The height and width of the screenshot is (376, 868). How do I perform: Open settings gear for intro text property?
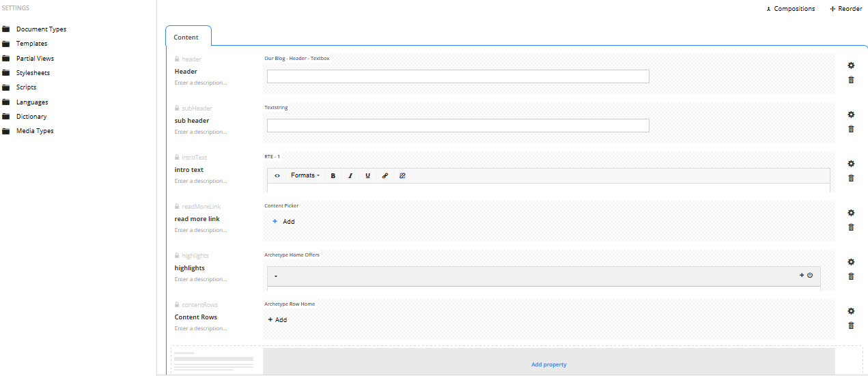coord(851,164)
